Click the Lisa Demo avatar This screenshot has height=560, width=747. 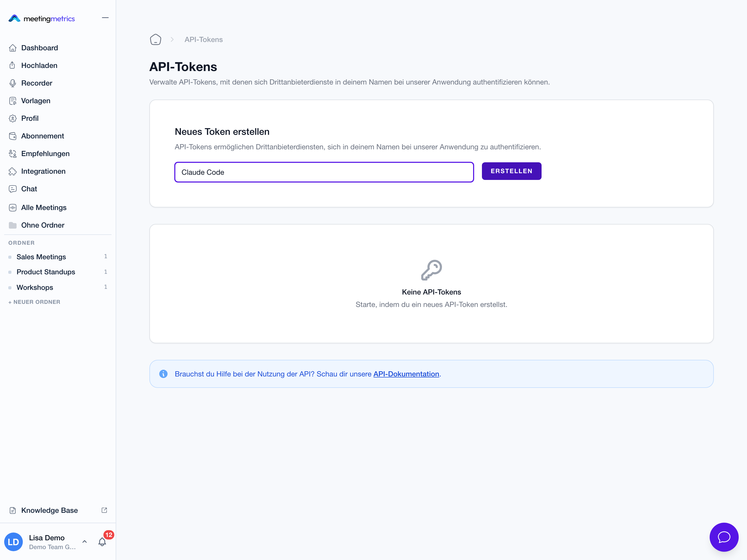tap(13, 542)
